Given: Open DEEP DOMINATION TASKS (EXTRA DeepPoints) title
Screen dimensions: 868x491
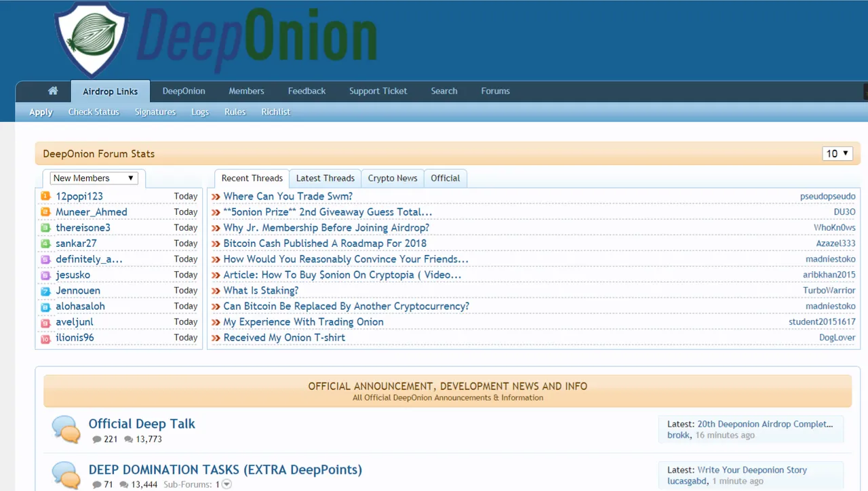Looking at the screenshot, I should 225,470.
